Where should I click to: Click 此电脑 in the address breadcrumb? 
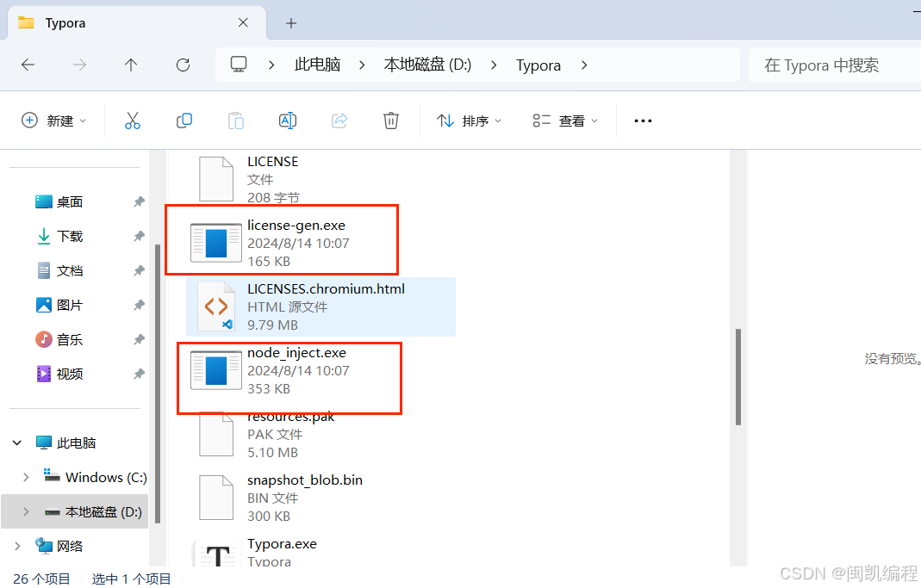pyautogui.click(x=317, y=65)
